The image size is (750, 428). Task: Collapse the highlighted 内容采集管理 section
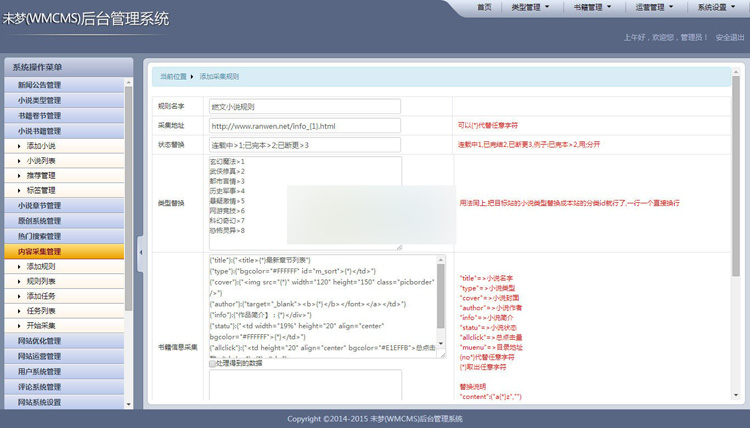point(64,252)
